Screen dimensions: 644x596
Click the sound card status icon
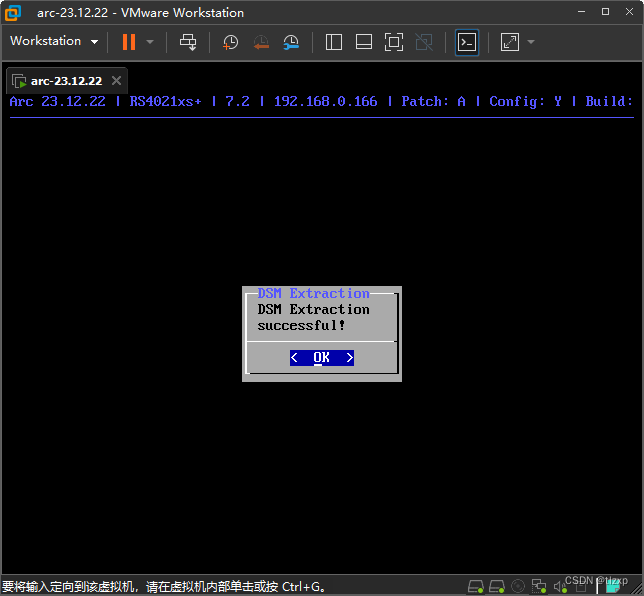click(560, 587)
